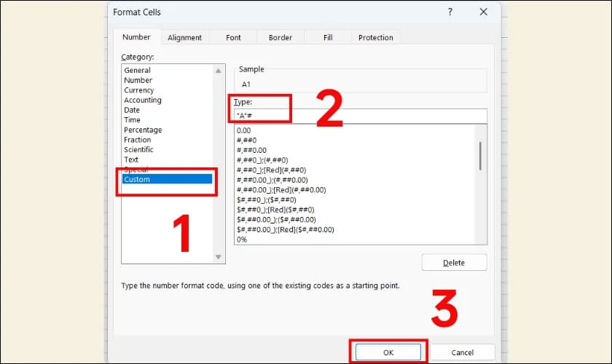
Task: Delete the selected custom format
Action: [454, 263]
